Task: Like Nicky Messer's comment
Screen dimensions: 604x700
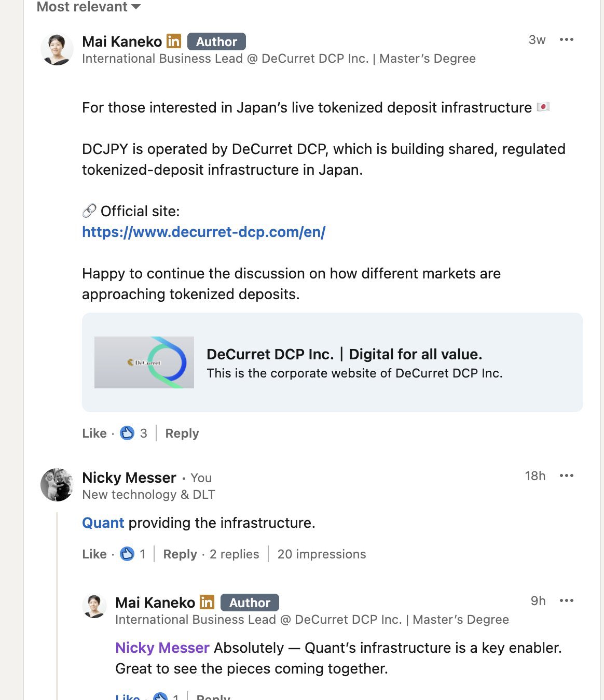Action: (94, 554)
